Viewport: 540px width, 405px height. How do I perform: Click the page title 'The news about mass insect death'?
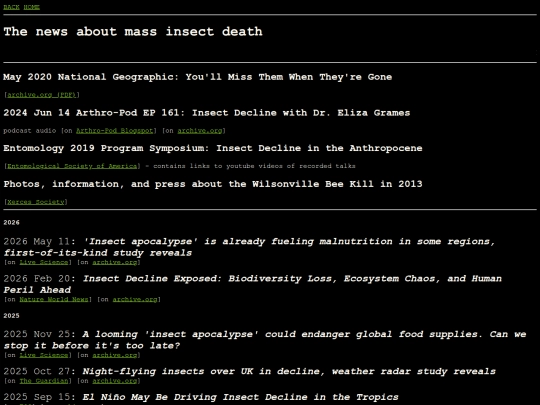133,32
